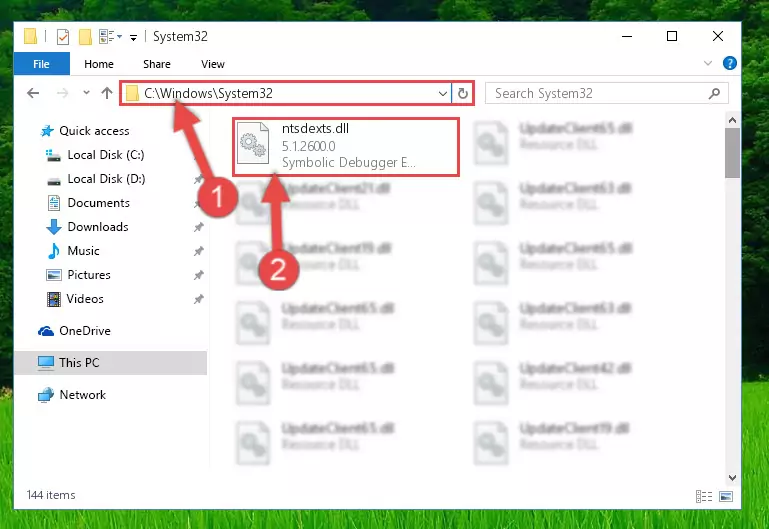Open Downloads in the sidebar
The width and height of the screenshot is (769, 529).
[x=98, y=227]
